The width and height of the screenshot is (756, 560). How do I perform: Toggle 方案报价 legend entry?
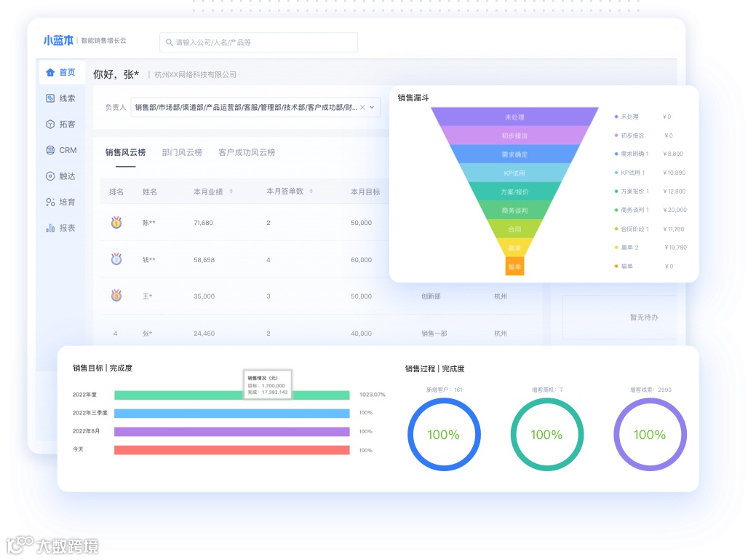tap(632, 192)
